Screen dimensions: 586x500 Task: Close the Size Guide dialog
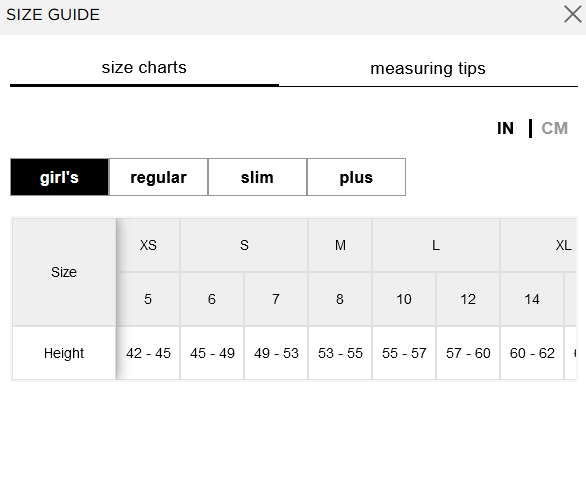[573, 14]
